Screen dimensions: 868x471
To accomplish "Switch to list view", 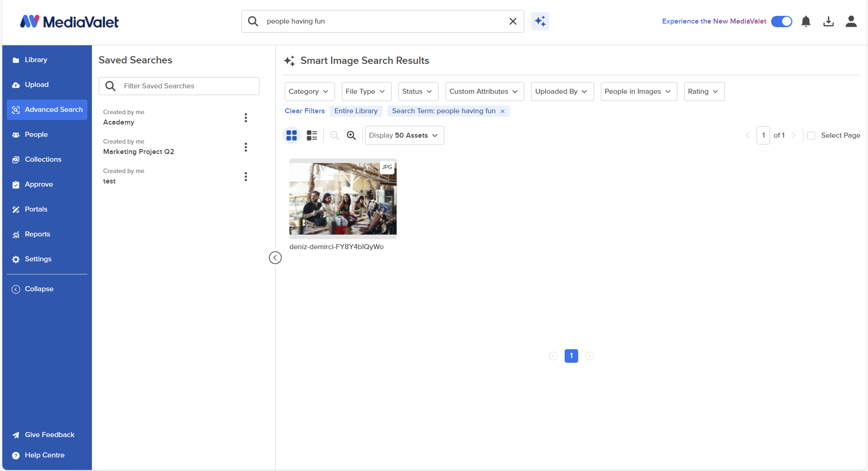I will [x=312, y=135].
